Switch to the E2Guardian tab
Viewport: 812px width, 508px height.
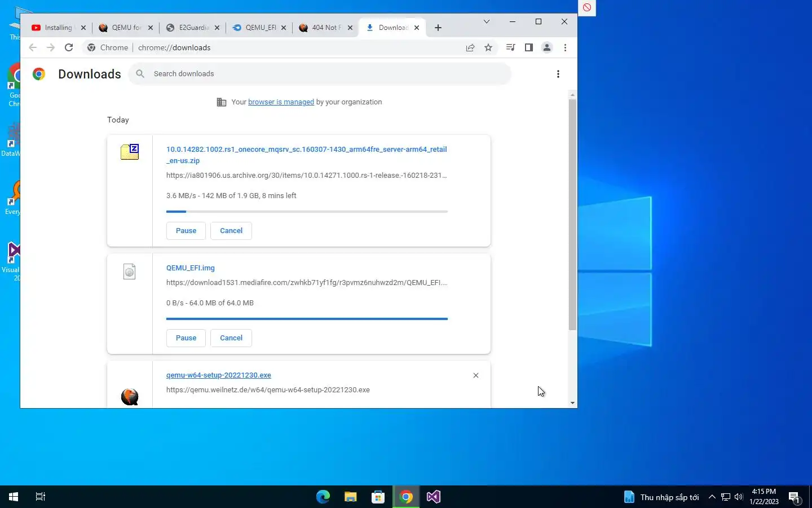click(x=188, y=27)
